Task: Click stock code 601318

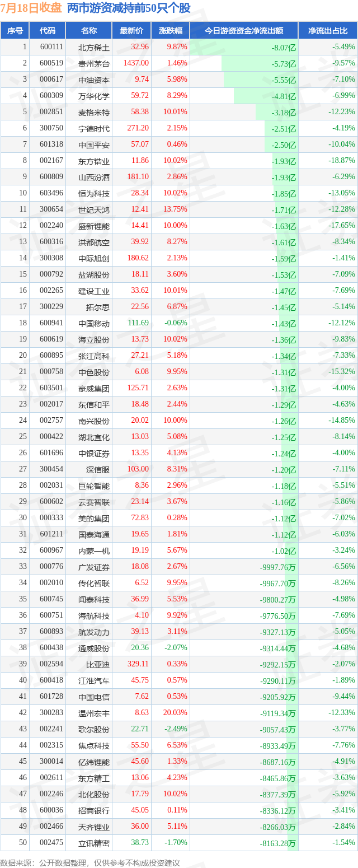Action: point(51,144)
